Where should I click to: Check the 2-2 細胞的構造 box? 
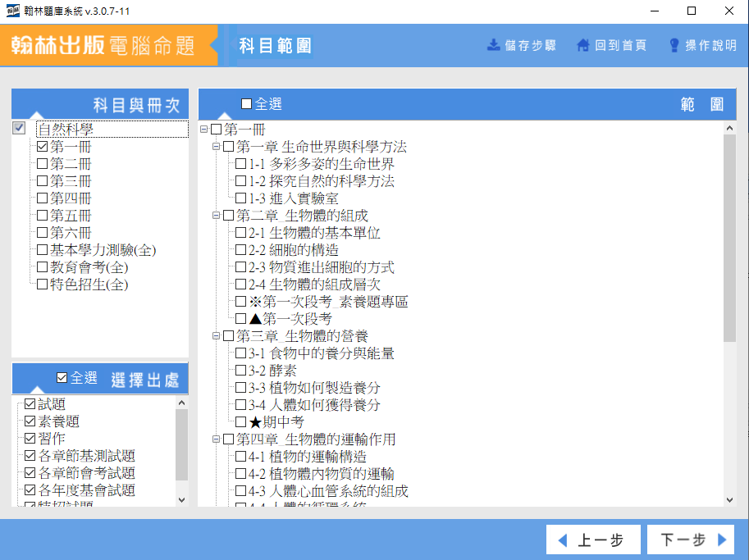click(240, 250)
